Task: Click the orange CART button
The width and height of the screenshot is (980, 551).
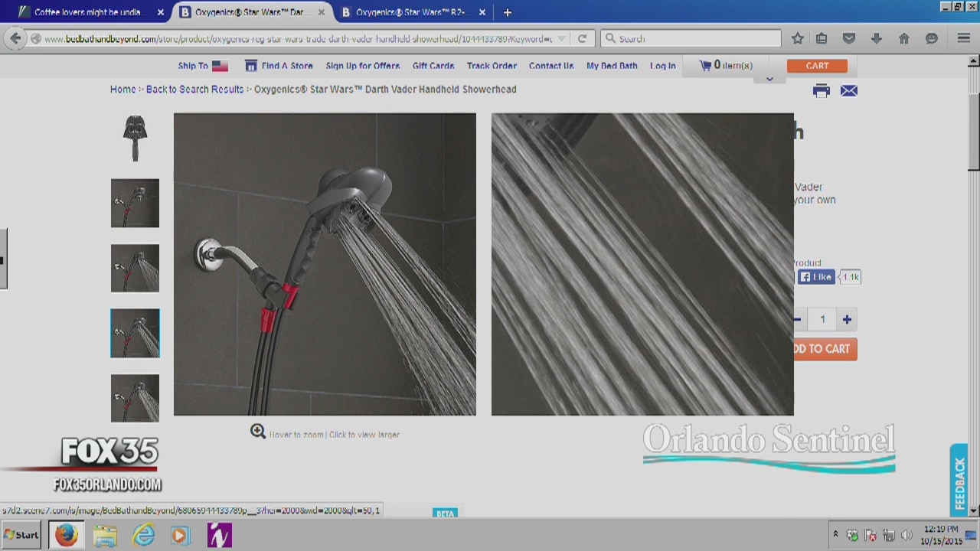Action: tap(817, 66)
